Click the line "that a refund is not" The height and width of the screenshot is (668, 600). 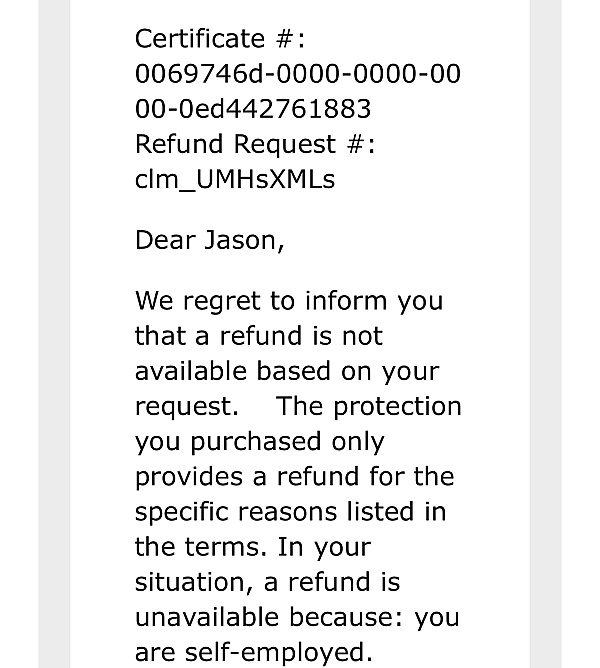(x=259, y=336)
